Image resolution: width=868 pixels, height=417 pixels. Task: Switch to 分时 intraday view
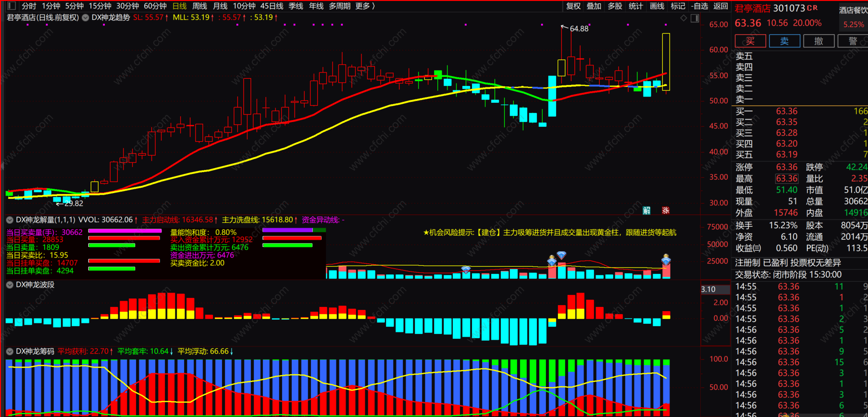click(29, 6)
